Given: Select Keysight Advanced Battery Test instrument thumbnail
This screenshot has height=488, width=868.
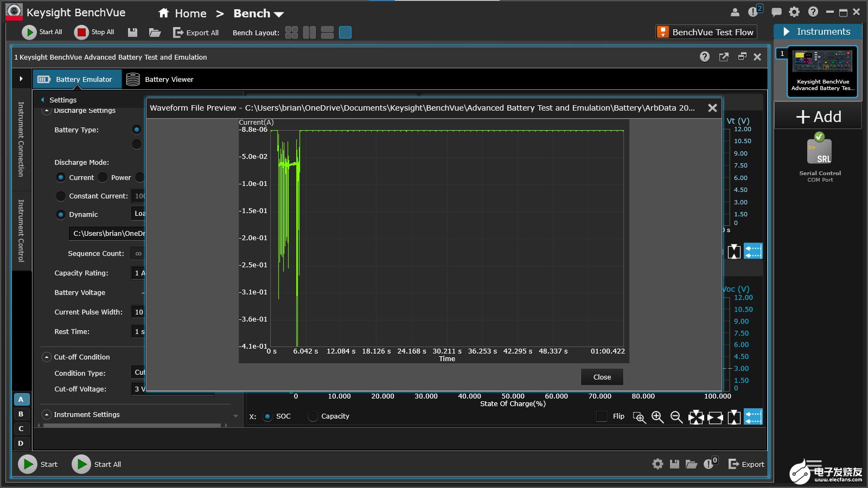Looking at the screenshot, I should pos(822,72).
